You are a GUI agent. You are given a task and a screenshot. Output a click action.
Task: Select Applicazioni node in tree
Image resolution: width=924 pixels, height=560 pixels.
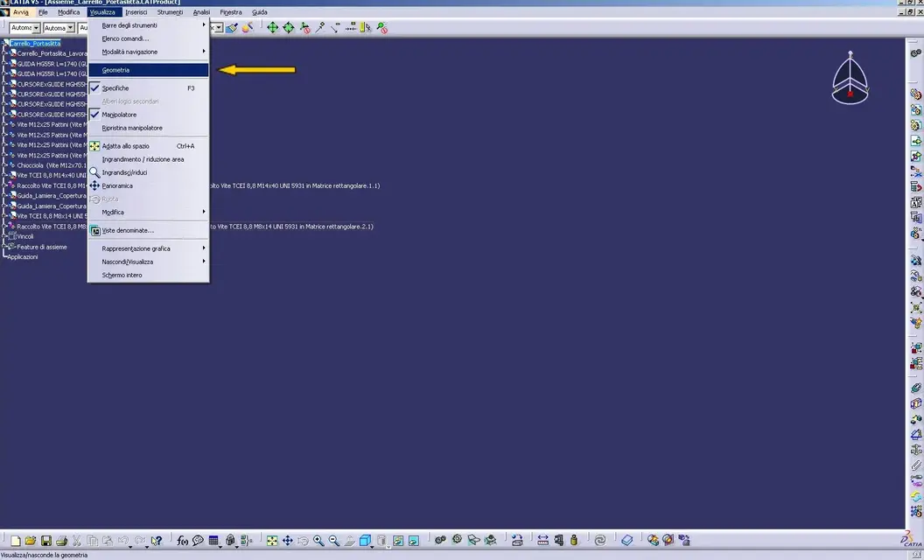coord(23,257)
